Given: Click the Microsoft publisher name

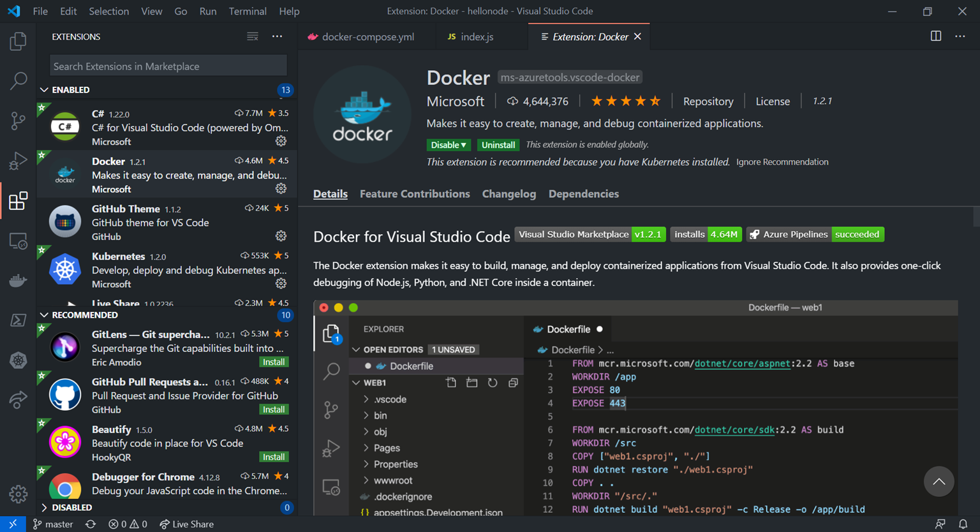Looking at the screenshot, I should pos(456,101).
